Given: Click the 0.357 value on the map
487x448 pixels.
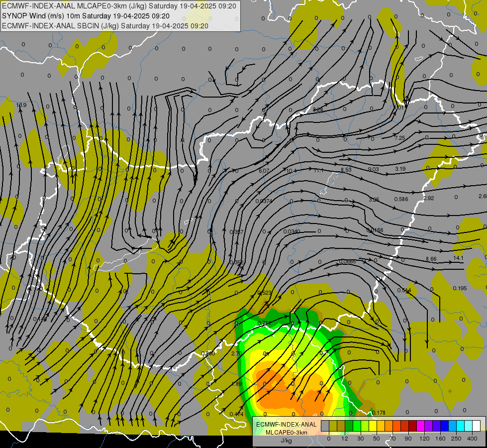Looking at the screenshot, I should [x=236, y=232].
